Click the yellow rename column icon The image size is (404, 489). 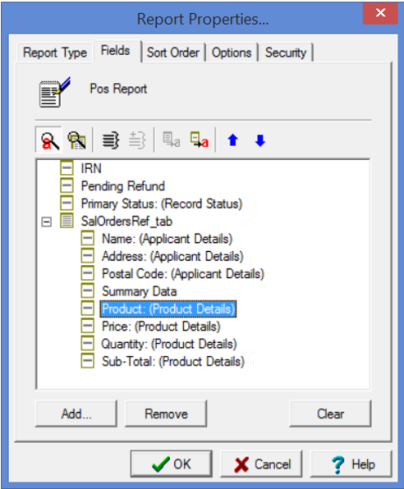(x=199, y=140)
